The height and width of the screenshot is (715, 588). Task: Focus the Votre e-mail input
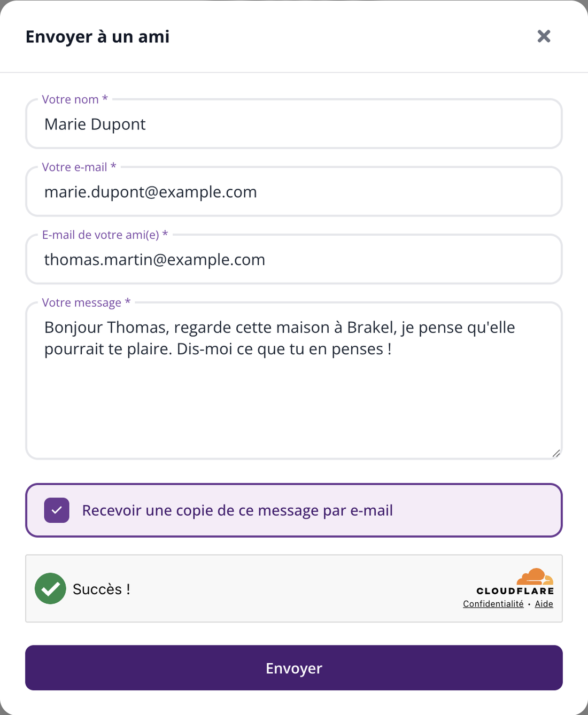(x=294, y=192)
